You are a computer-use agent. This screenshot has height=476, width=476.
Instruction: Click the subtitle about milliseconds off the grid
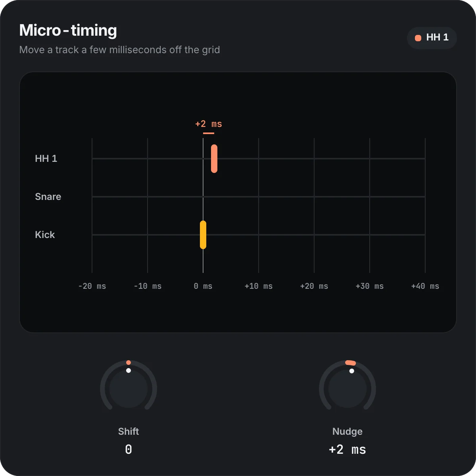(x=119, y=50)
